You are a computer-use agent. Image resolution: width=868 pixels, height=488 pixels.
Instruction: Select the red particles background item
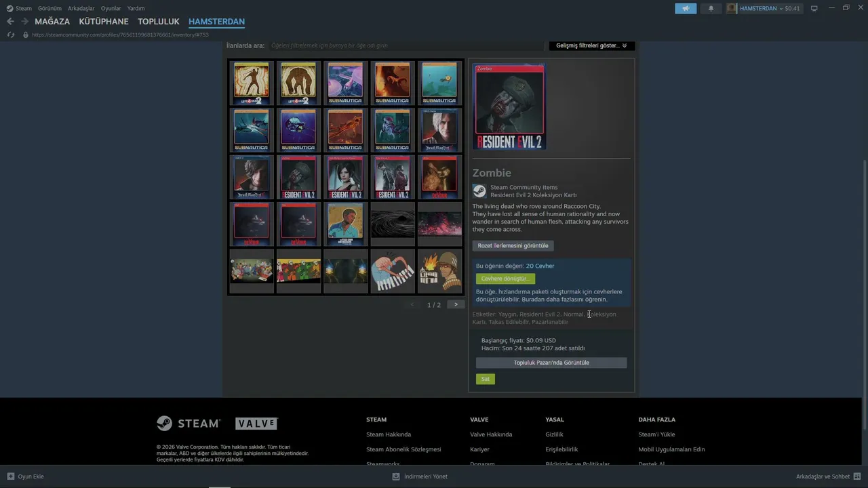click(x=439, y=224)
